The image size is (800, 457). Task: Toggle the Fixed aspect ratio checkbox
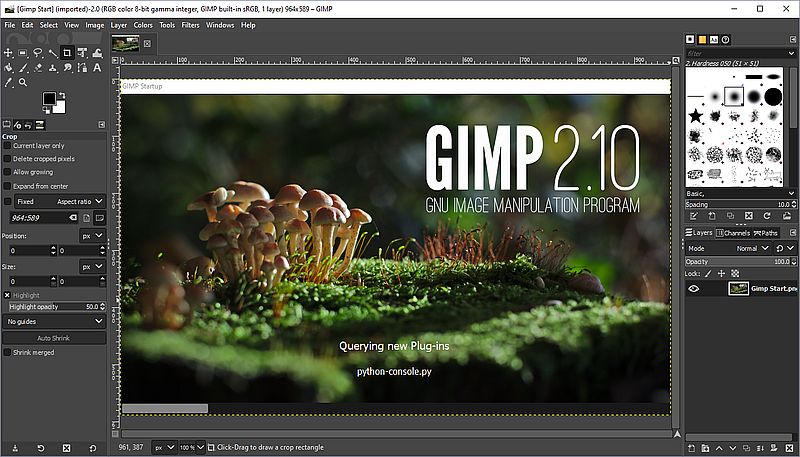click(7, 201)
